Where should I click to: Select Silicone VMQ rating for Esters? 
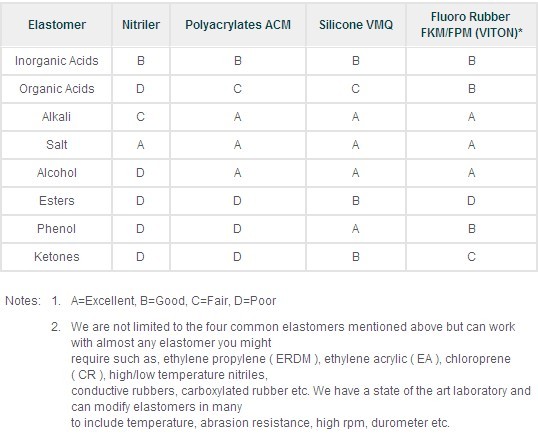click(356, 201)
